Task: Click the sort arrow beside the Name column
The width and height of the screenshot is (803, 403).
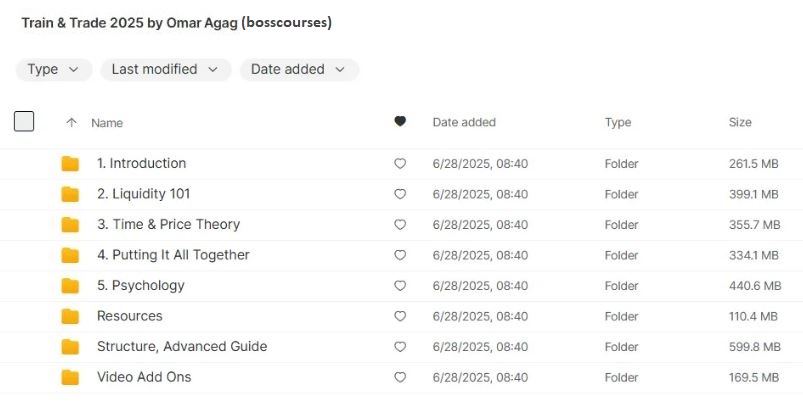Action: tap(71, 123)
